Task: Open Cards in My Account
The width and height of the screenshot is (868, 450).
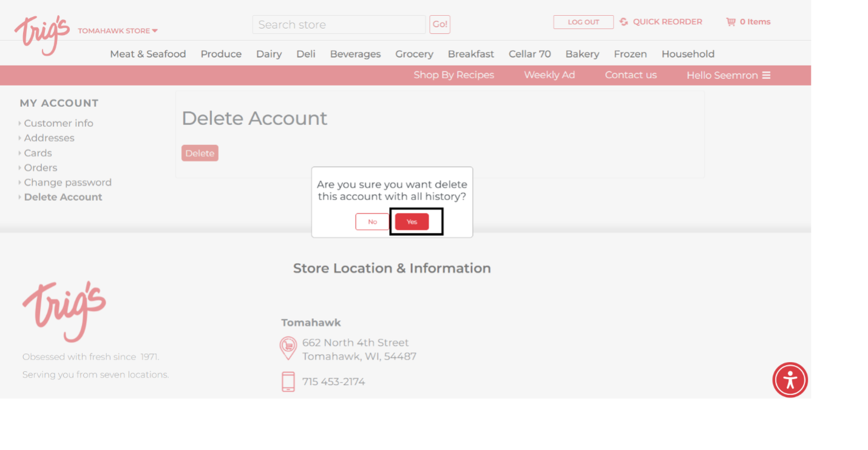Action: click(x=38, y=153)
